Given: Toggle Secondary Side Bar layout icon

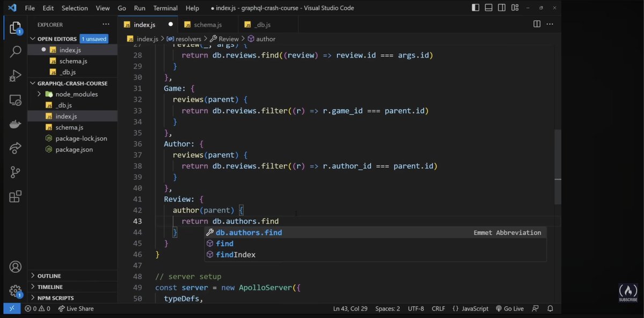Looking at the screenshot, I should click(x=502, y=8).
